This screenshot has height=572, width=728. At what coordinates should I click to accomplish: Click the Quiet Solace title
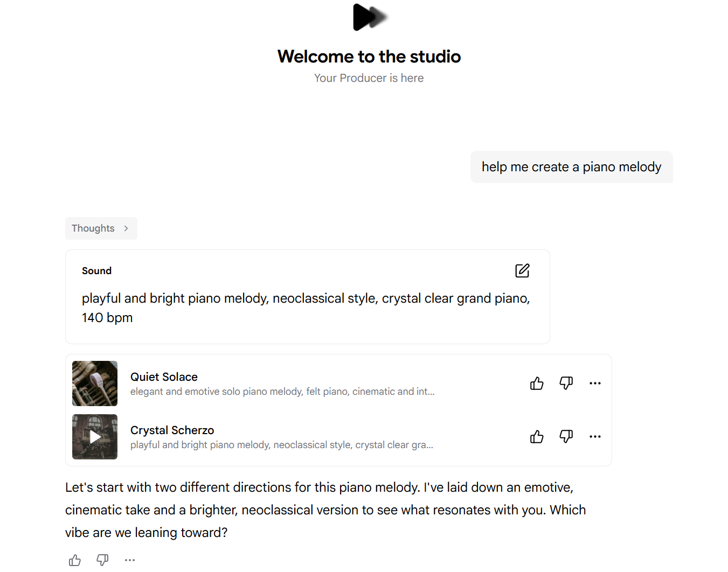[164, 377]
